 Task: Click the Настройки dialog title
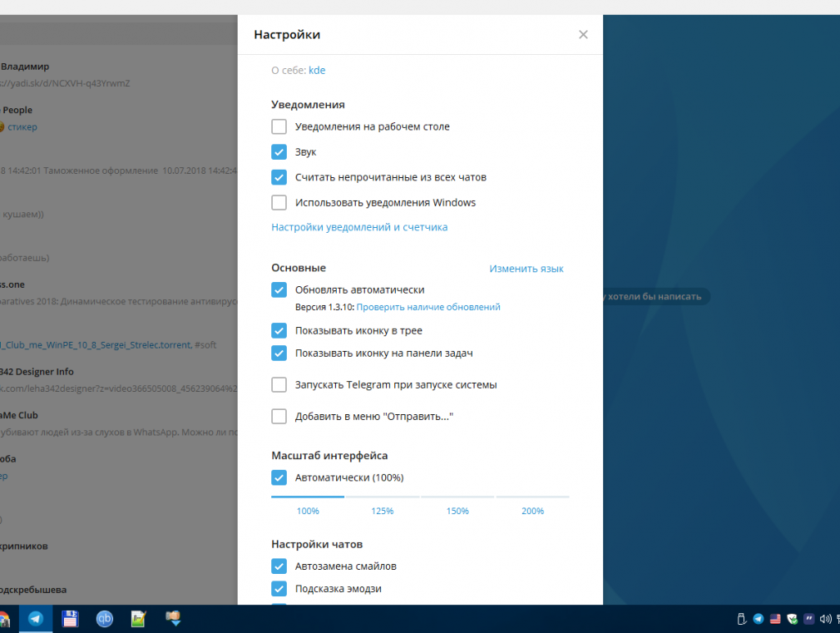pyautogui.click(x=287, y=35)
